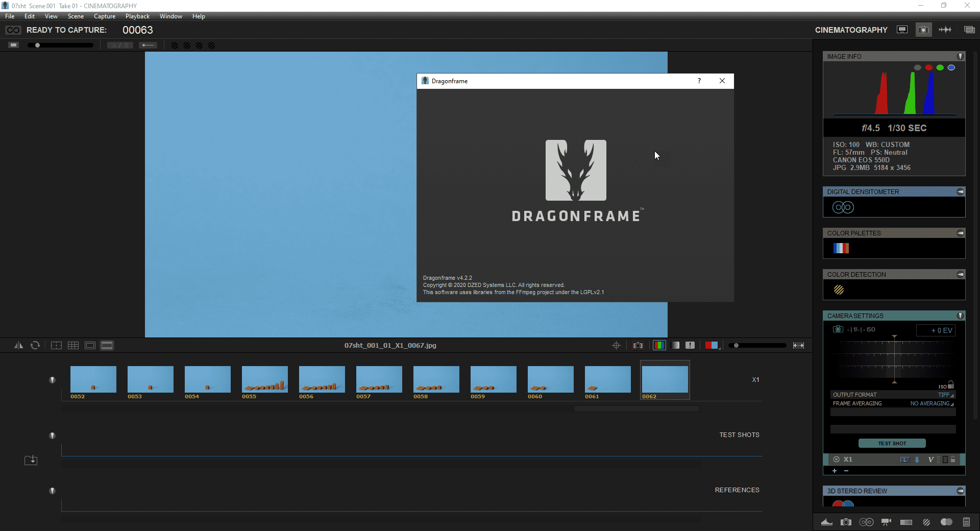Open the Scene menu
This screenshot has width=980, height=531.
(76, 16)
